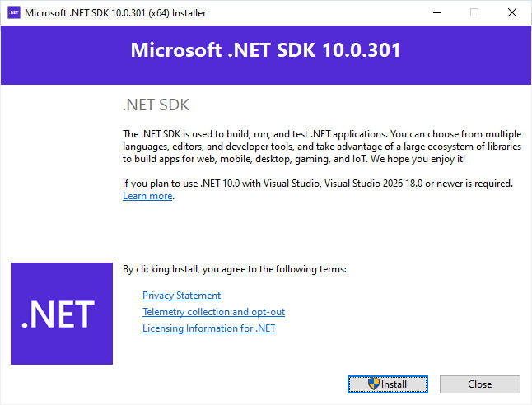
Task: Click the Install button
Action: (387, 384)
